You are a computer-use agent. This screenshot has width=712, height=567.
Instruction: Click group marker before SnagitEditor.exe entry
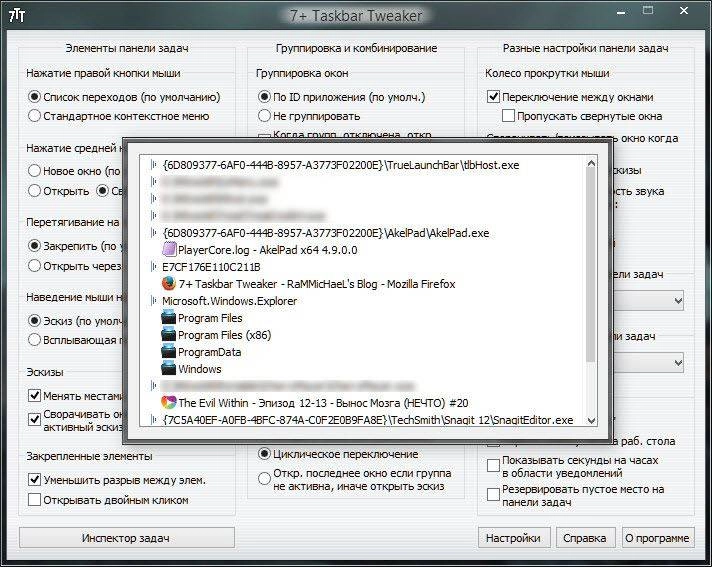[154, 420]
